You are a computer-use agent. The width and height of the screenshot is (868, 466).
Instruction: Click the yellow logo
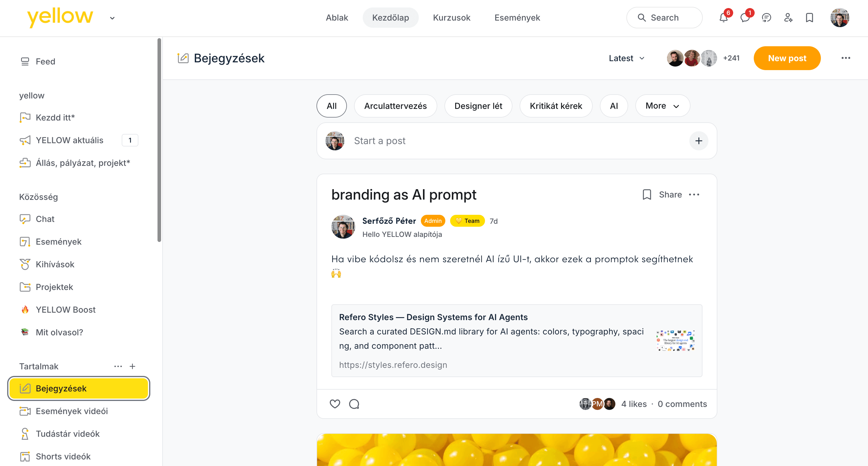pyautogui.click(x=60, y=18)
